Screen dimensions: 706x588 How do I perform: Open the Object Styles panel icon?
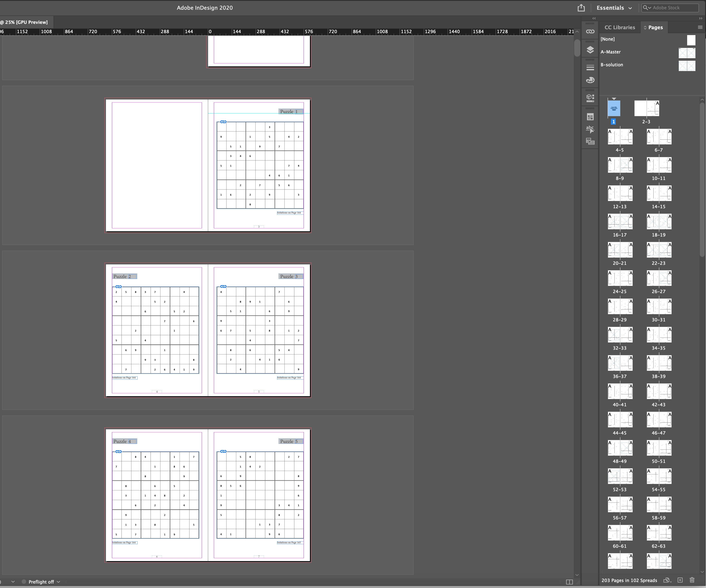[590, 141]
